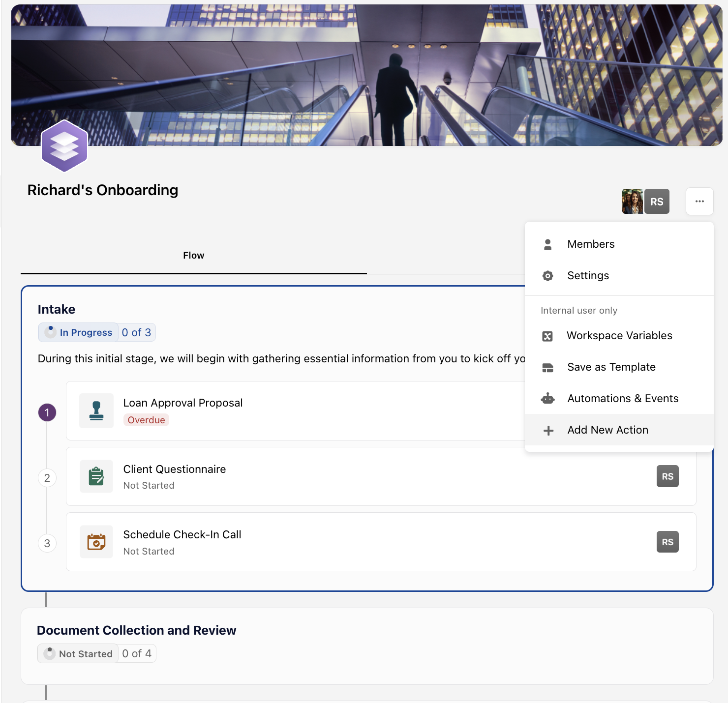Click the Members person icon

coord(547,243)
